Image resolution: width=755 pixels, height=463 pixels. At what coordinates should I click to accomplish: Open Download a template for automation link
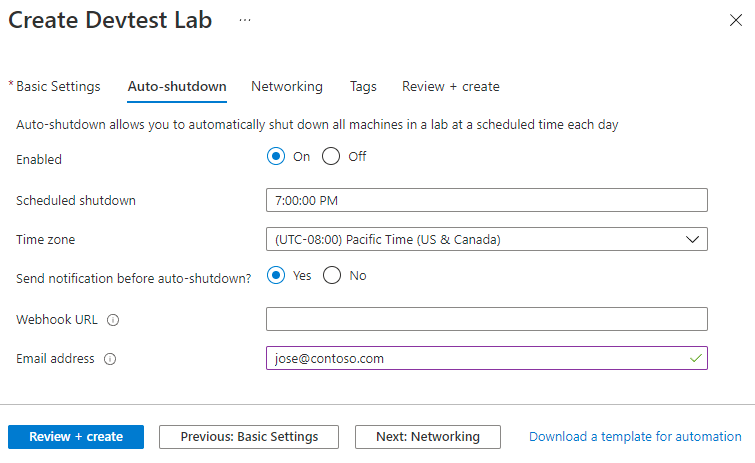635,437
